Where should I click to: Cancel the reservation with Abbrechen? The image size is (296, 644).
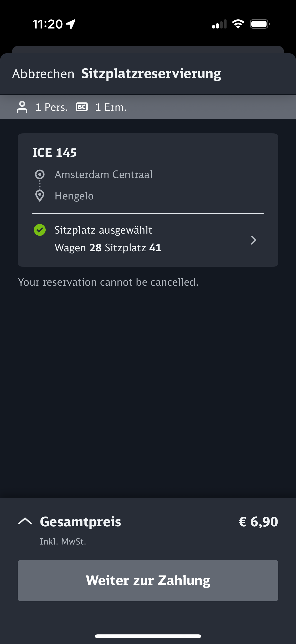pos(43,74)
